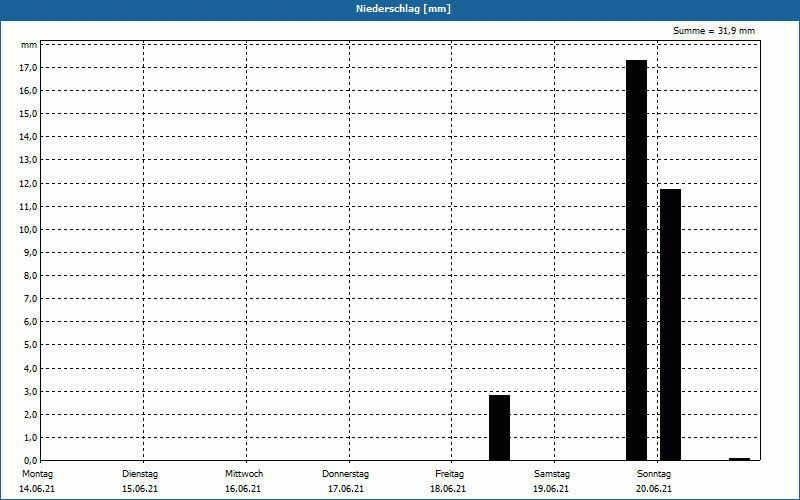Screen dimensions: 800x500
Task: Click the Sunday bar near 12 mm
Action: [670, 324]
